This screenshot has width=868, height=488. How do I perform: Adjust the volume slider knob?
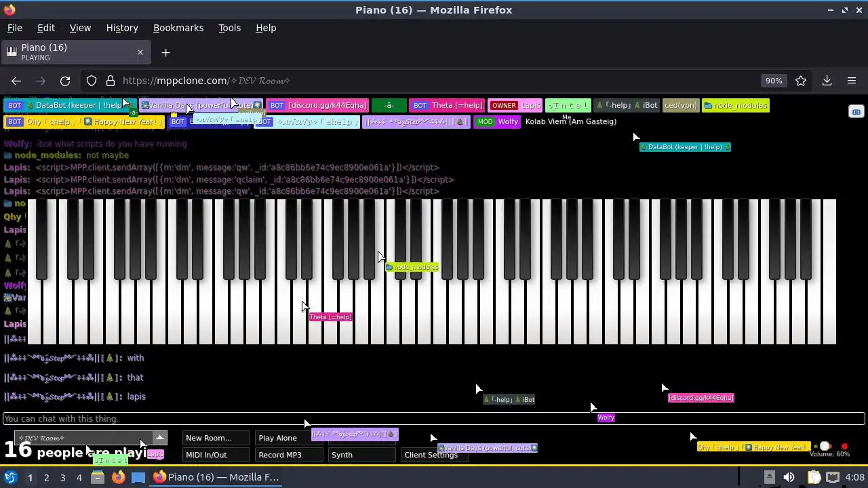[x=825, y=447]
